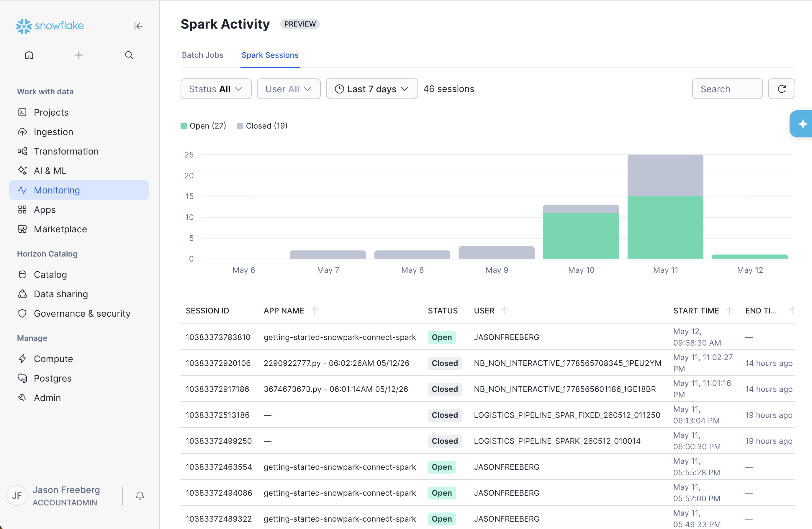Screen dimensions: 812x529
Task: Open AI & ML in sidebar
Action: point(79,170)
